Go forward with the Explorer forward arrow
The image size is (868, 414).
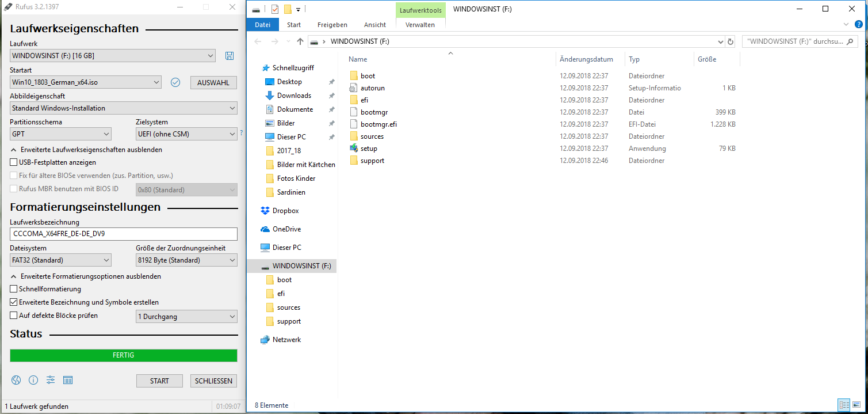coord(275,41)
